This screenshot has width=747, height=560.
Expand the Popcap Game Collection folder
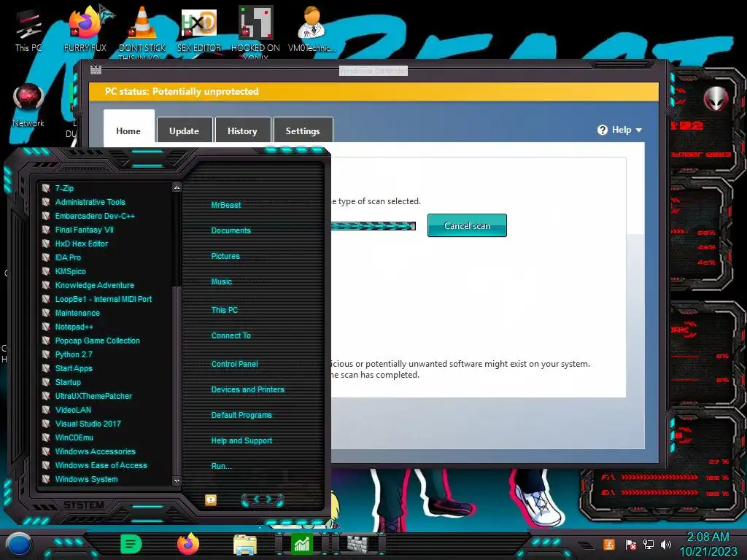coord(97,341)
